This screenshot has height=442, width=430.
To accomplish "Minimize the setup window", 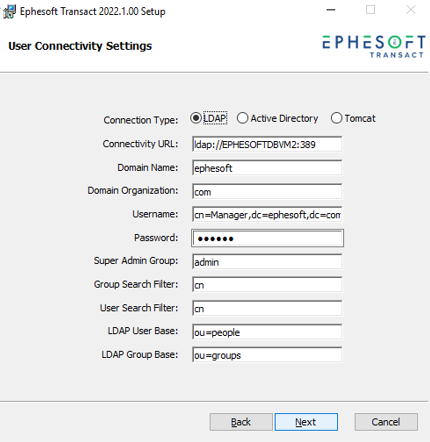I will [331, 10].
